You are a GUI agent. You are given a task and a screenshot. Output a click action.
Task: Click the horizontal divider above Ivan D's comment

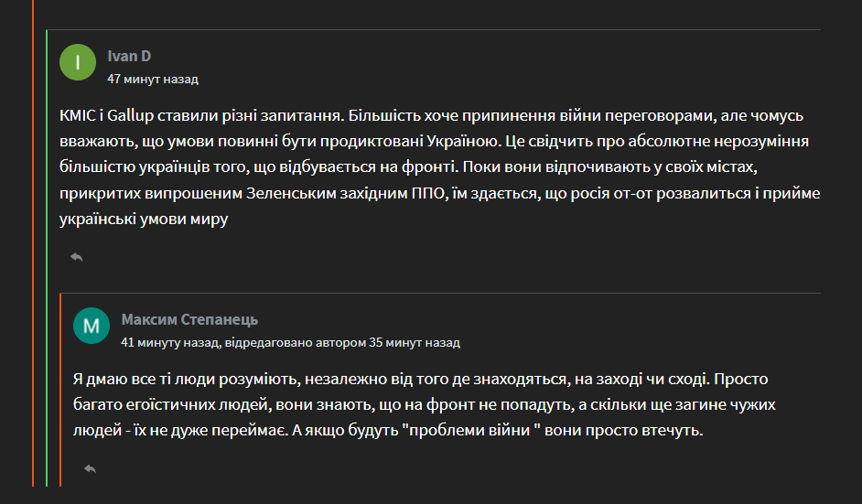pos(433,29)
